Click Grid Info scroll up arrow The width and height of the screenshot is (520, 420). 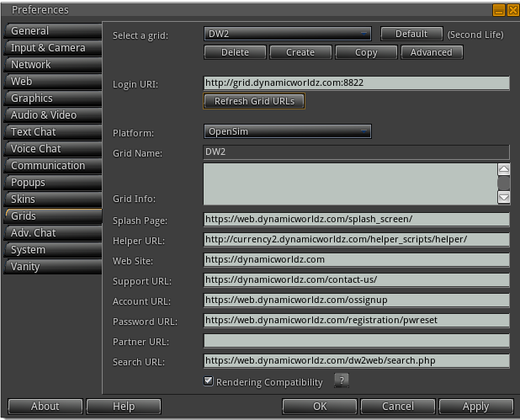click(x=503, y=169)
